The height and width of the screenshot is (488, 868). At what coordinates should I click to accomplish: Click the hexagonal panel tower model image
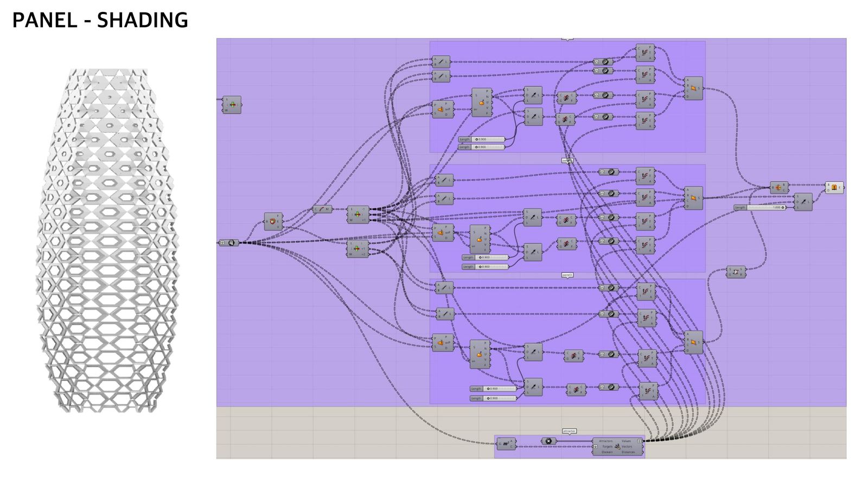[x=107, y=240]
